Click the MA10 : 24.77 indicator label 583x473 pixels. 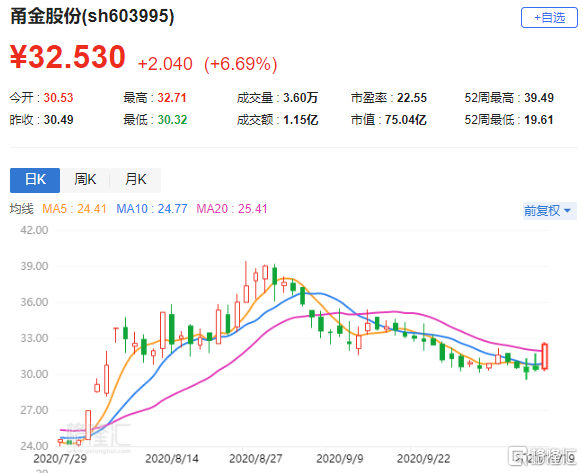pos(152,209)
